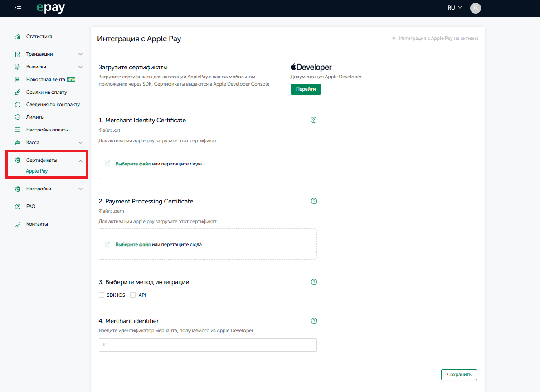540x392 pixels.
Task: Click the Настройки gear icon
Action: (x=18, y=189)
